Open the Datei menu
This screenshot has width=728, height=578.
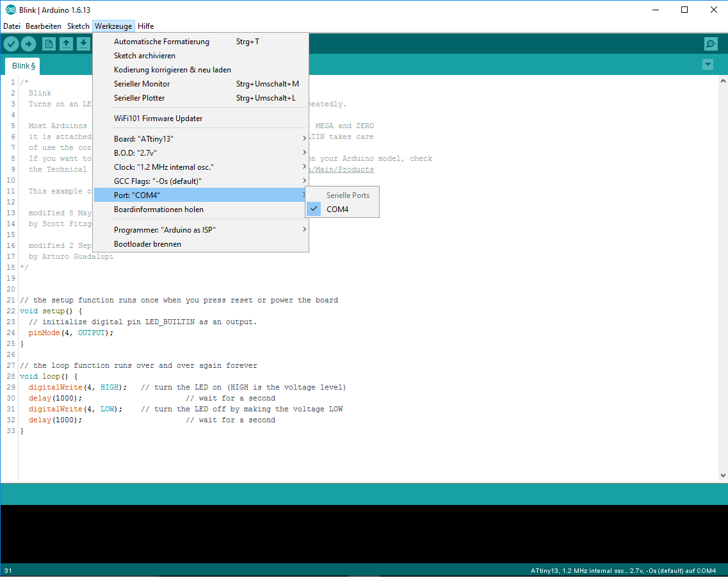[x=12, y=26]
